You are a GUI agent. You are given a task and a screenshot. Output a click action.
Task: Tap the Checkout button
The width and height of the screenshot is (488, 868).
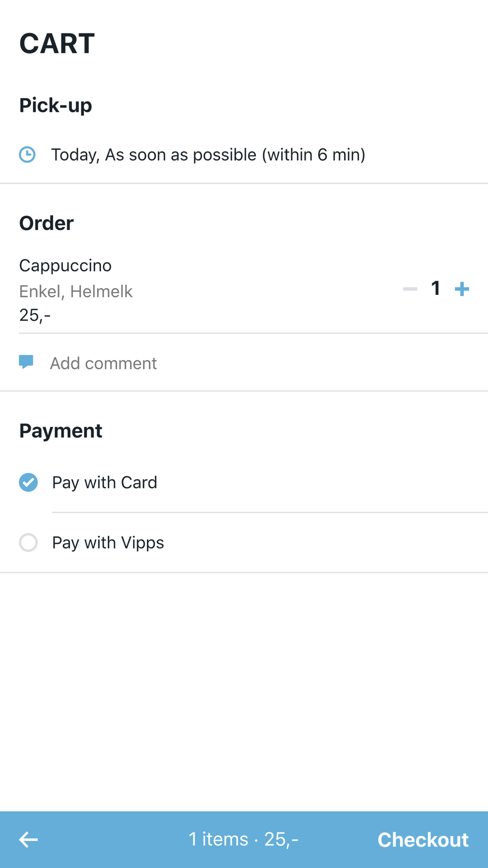423,840
